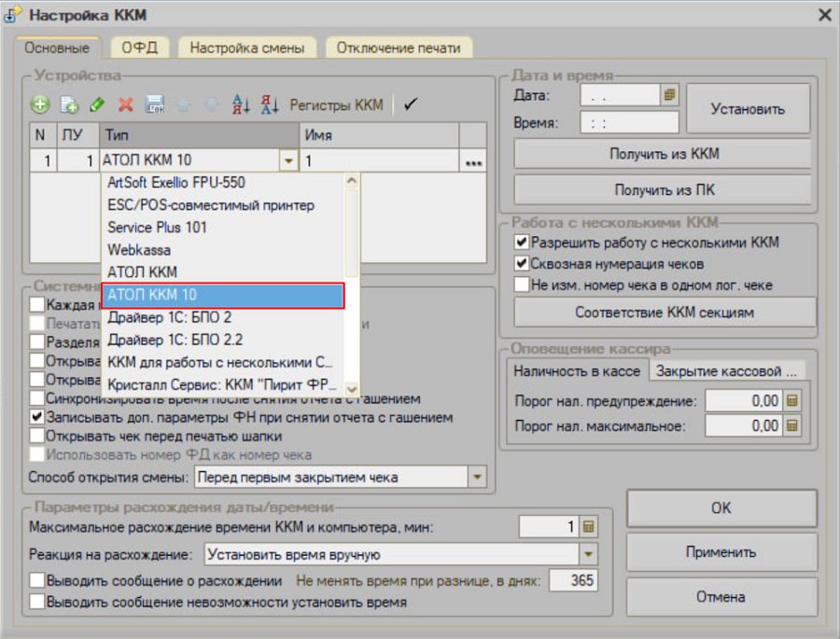Edit the device with the green pencil icon
Screen dimensions: 840x639
pos(97,104)
